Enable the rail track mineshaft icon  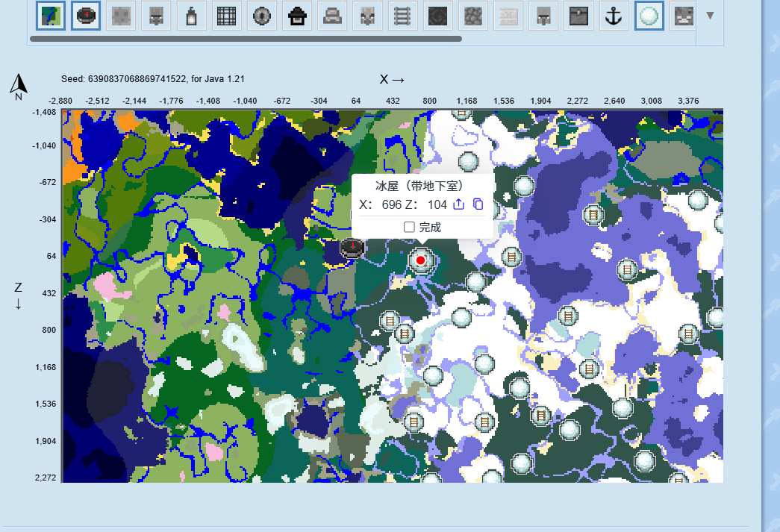pyautogui.click(x=402, y=16)
